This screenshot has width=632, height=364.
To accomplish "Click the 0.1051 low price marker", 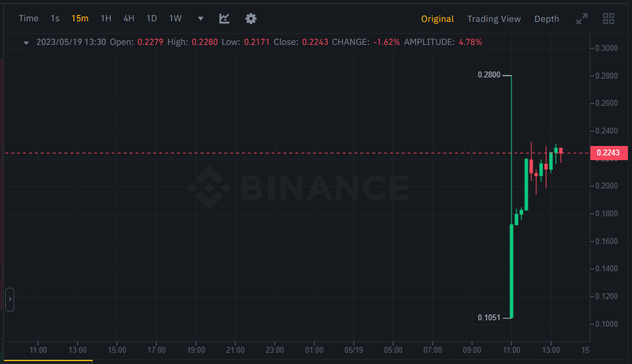I will pyautogui.click(x=489, y=318).
